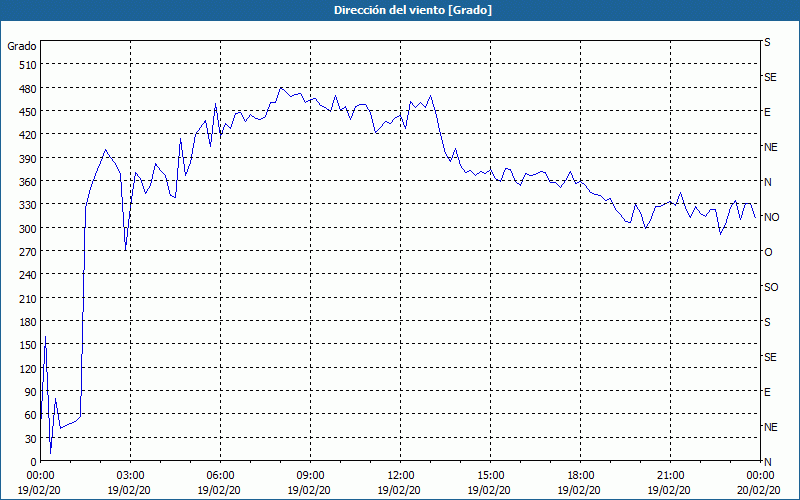Click the 21:00 time axis label
Viewport: 800px width, 500px height.
click(x=670, y=476)
